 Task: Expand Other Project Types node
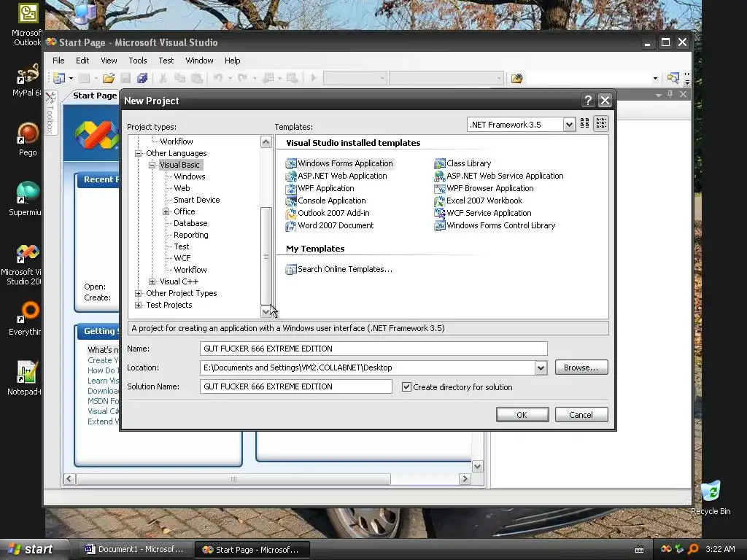point(138,293)
